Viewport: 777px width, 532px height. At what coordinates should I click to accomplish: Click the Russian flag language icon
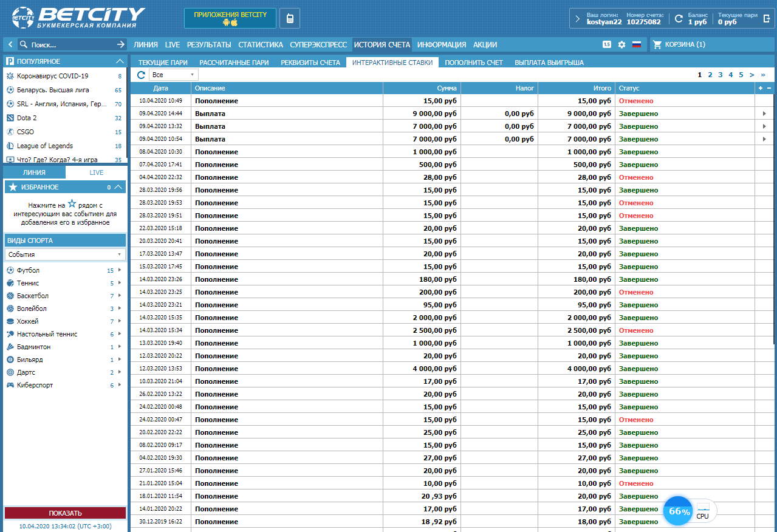(637, 44)
